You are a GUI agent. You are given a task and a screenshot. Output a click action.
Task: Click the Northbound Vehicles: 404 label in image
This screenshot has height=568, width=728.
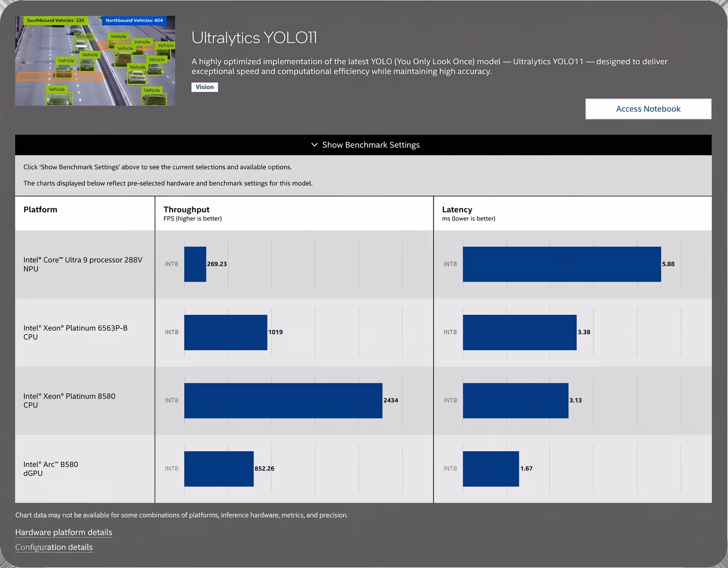[x=134, y=20]
